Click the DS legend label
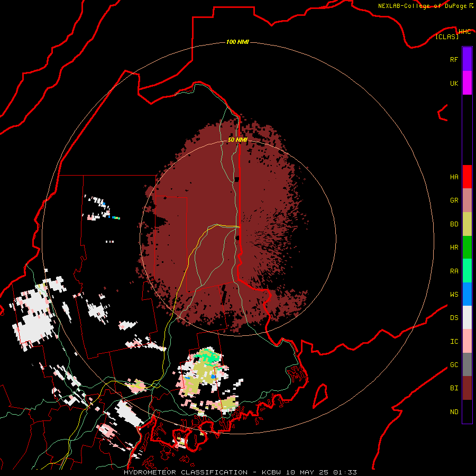The image size is (476, 476). coord(454,318)
